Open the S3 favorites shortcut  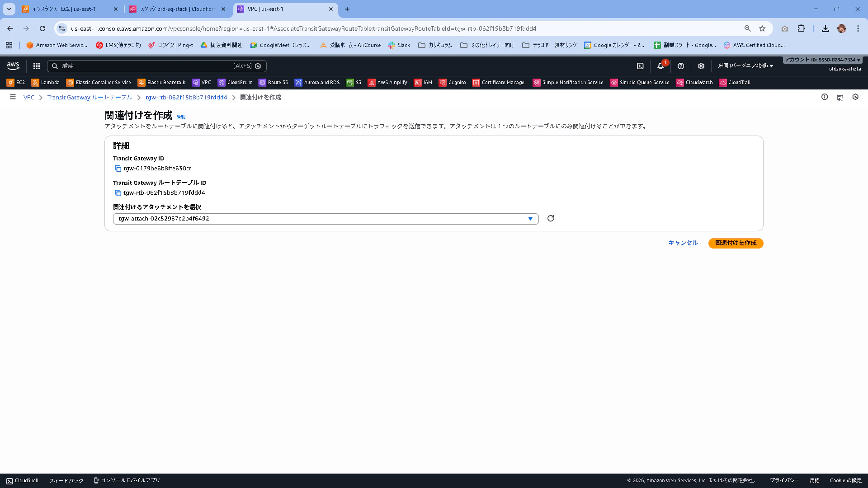354,83
